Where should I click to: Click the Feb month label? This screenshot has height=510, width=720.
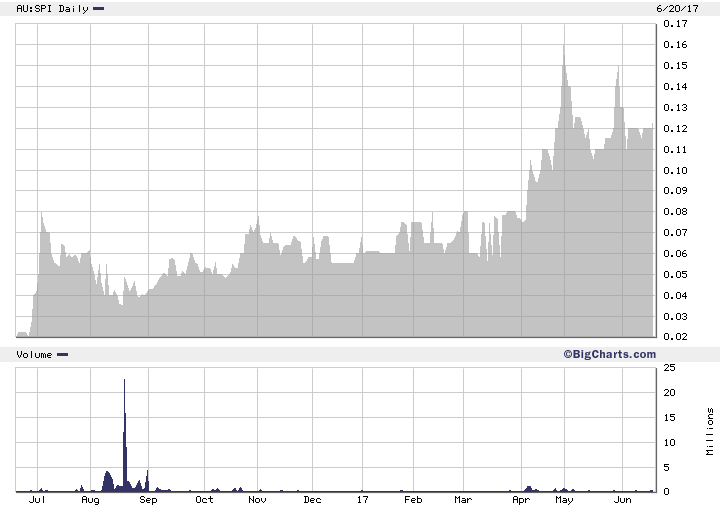tap(413, 499)
